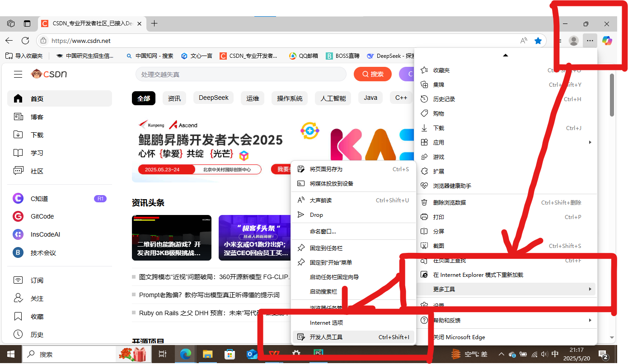Click the up arrow atop Edge menu

pos(506,55)
